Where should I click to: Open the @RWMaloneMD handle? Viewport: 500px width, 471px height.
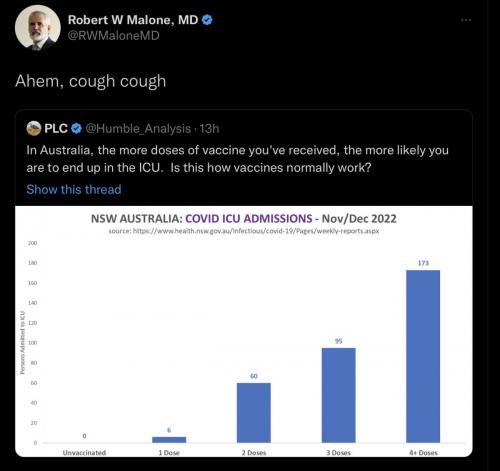(114, 36)
